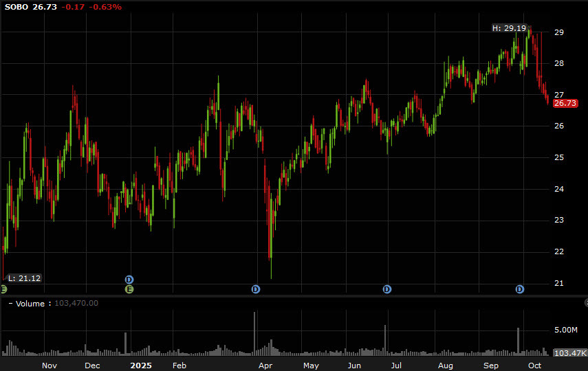The height and width of the screenshot is (371, 588).
Task: Click the 103.47K volume tag on axis
Action: 569,352
